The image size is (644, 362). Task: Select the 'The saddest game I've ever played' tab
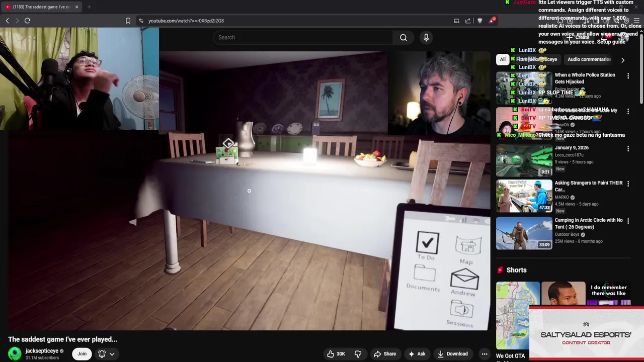(41, 7)
